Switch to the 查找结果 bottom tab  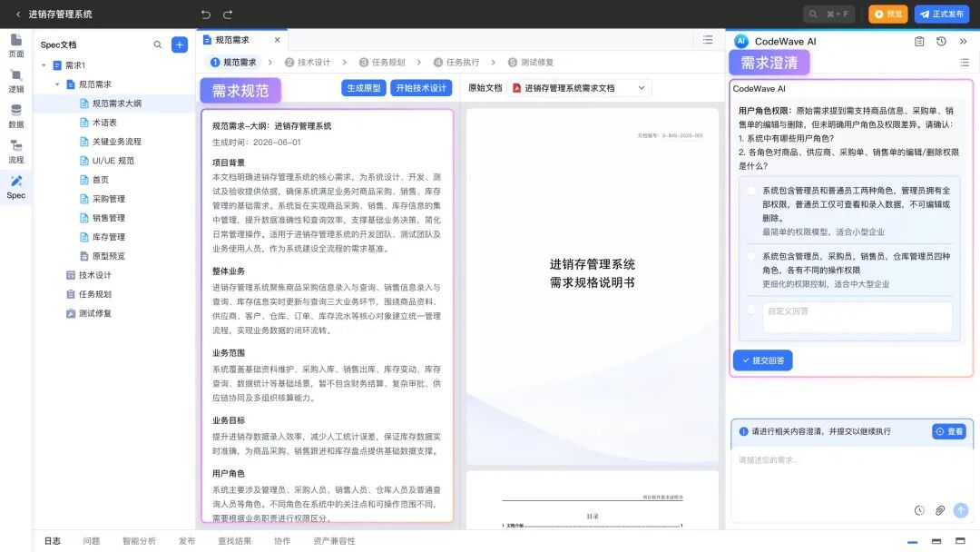point(234,541)
